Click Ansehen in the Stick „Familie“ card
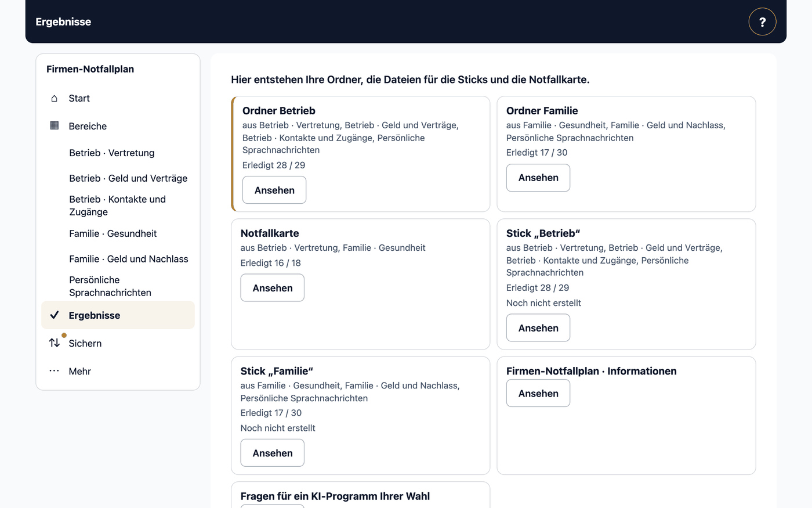This screenshot has height=508, width=812. click(273, 453)
